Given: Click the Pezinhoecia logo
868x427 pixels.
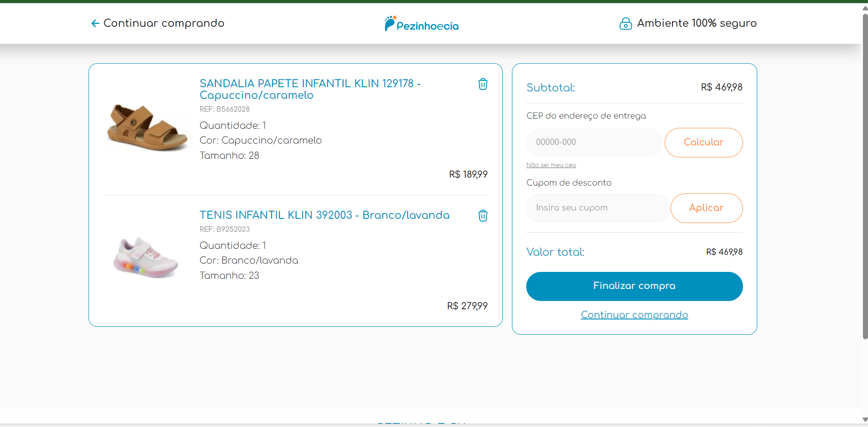Looking at the screenshot, I should tap(422, 24).
